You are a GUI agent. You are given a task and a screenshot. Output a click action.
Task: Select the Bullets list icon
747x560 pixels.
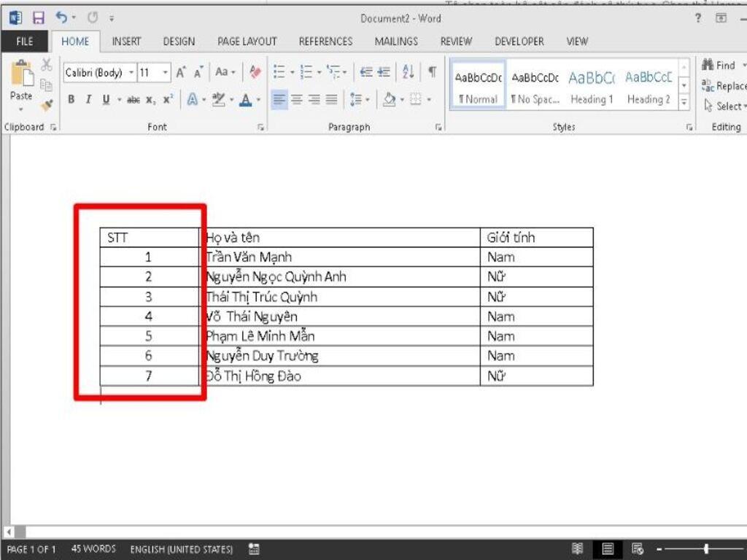pos(279,71)
